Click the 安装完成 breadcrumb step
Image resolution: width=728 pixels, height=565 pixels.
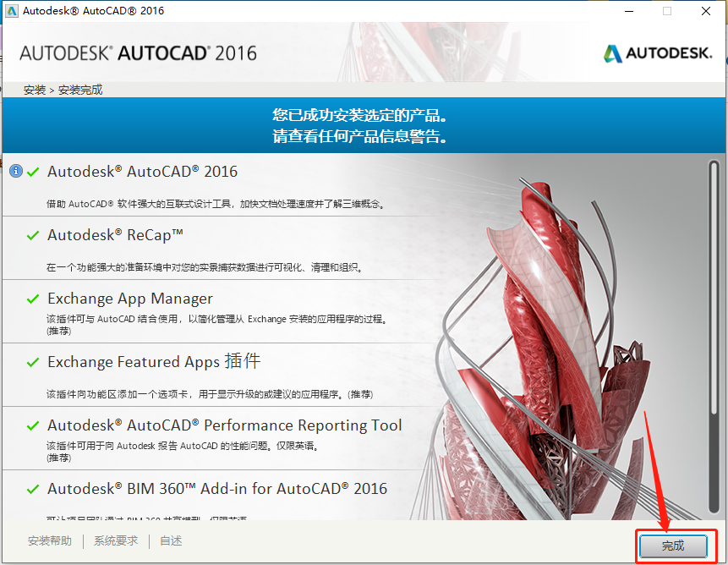pyautogui.click(x=80, y=90)
